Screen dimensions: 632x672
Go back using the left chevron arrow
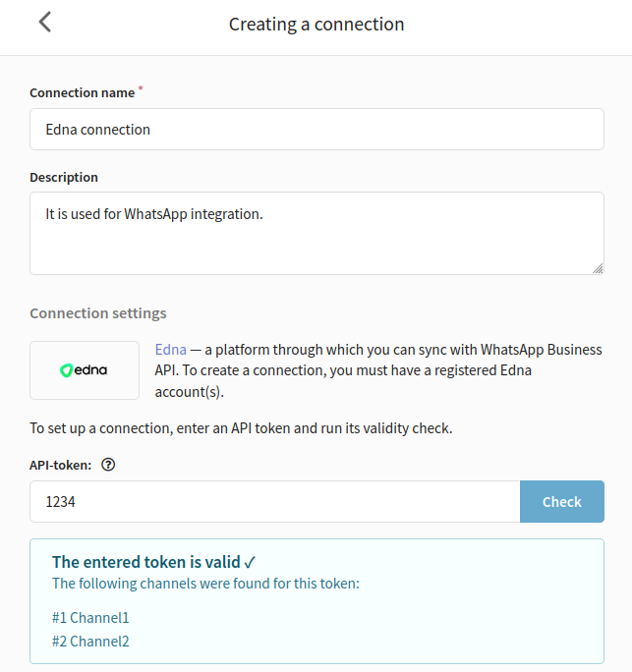point(45,22)
